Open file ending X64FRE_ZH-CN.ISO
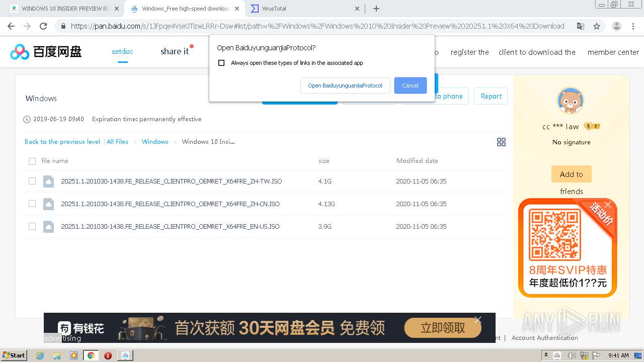The height and width of the screenshot is (362, 644). click(x=170, y=204)
